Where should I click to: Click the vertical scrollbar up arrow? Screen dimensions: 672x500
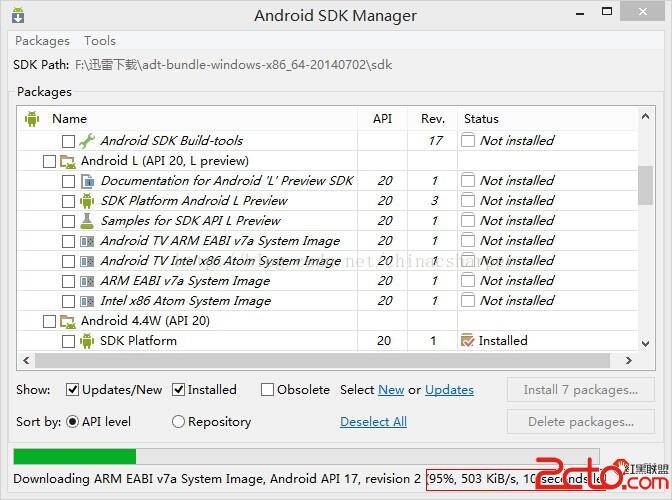pyautogui.click(x=645, y=116)
